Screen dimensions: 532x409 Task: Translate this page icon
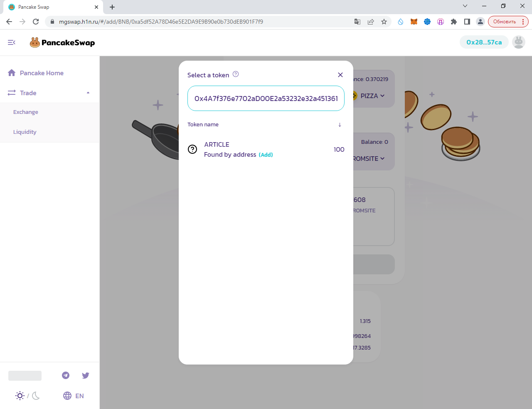(357, 22)
